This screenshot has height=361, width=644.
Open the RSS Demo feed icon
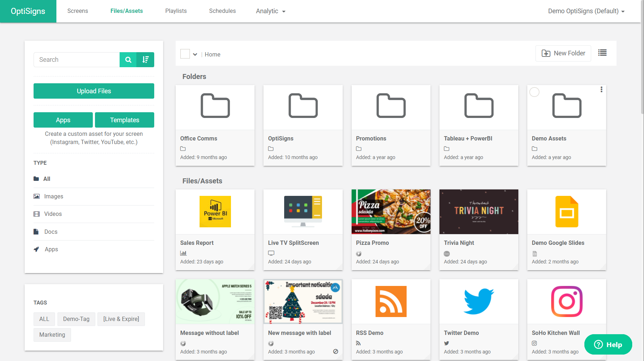pos(391,301)
